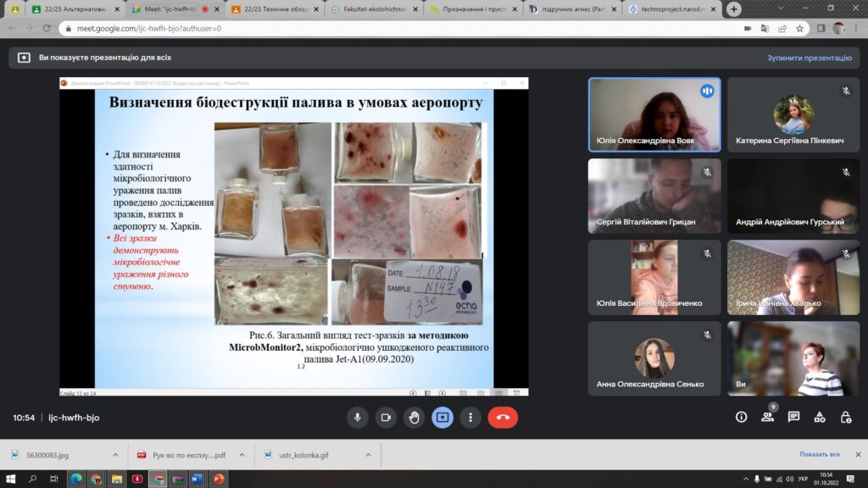Click 'Показать все' downloads link

point(819,455)
